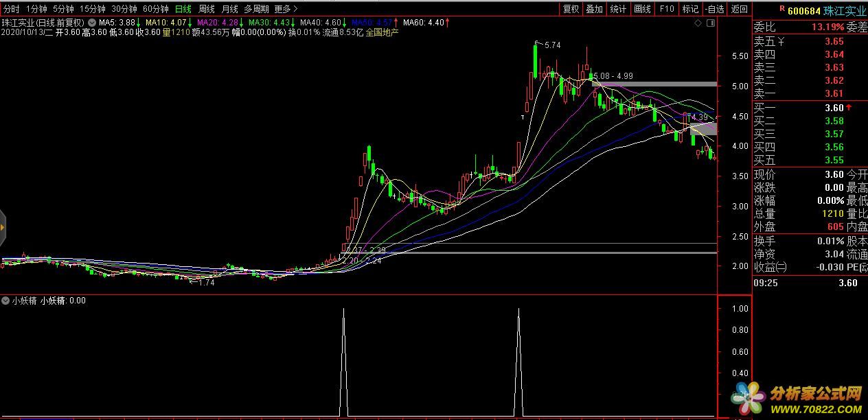This screenshot has width=868, height=420.
Task: Select the 60分钟 period tab
Action: tap(156, 9)
